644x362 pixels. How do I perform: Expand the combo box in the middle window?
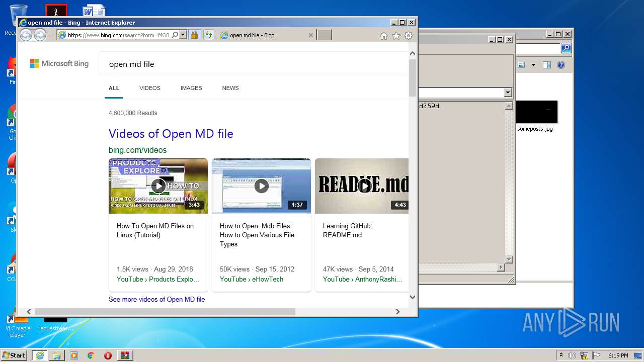[508, 93]
